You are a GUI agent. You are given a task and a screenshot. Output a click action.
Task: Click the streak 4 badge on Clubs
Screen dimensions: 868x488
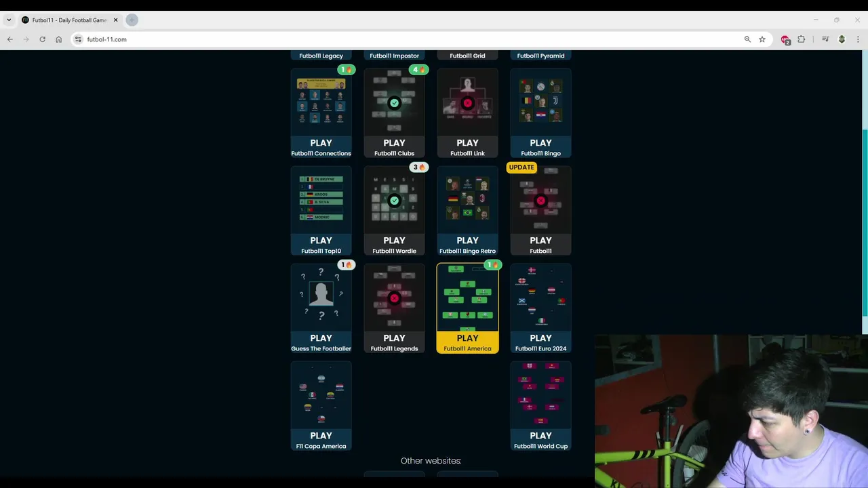click(x=419, y=70)
